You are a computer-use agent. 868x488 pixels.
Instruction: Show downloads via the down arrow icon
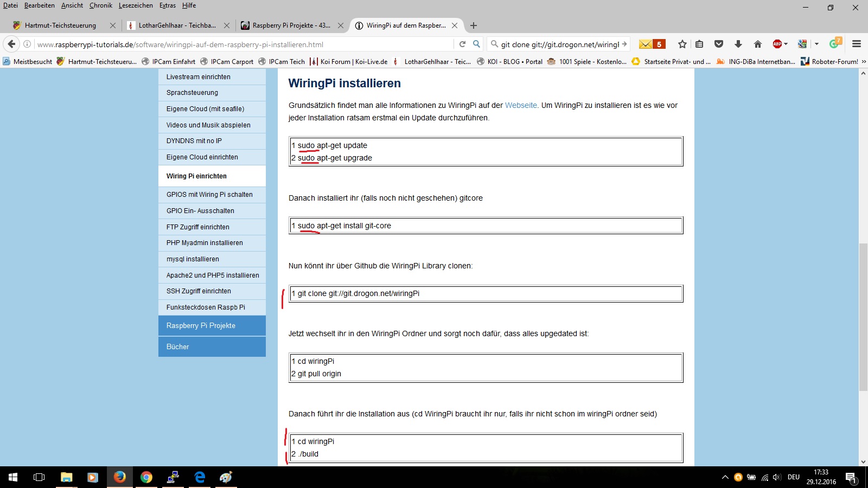(x=738, y=44)
